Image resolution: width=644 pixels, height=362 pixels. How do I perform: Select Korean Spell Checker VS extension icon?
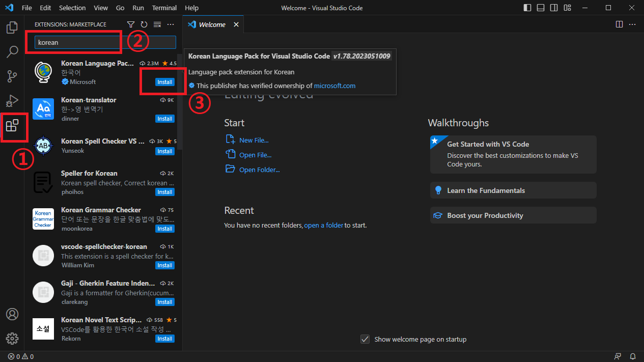pyautogui.click(x=43, y=146)
